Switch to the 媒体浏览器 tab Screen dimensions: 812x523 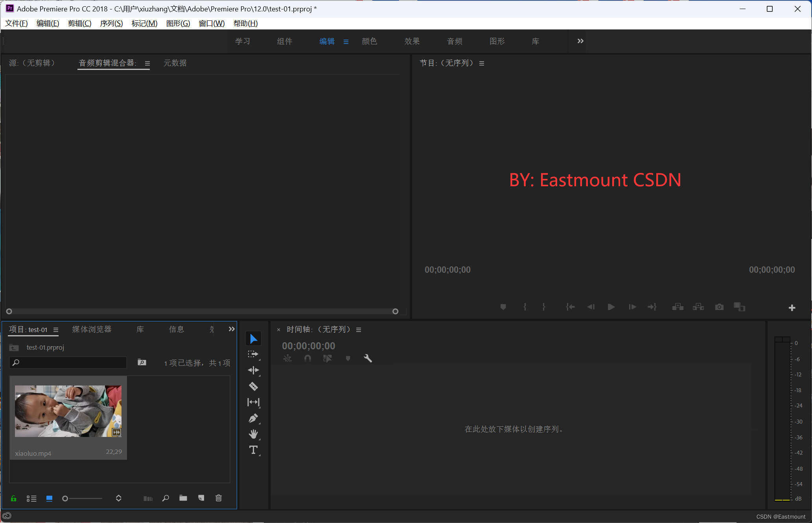(92, 329)
